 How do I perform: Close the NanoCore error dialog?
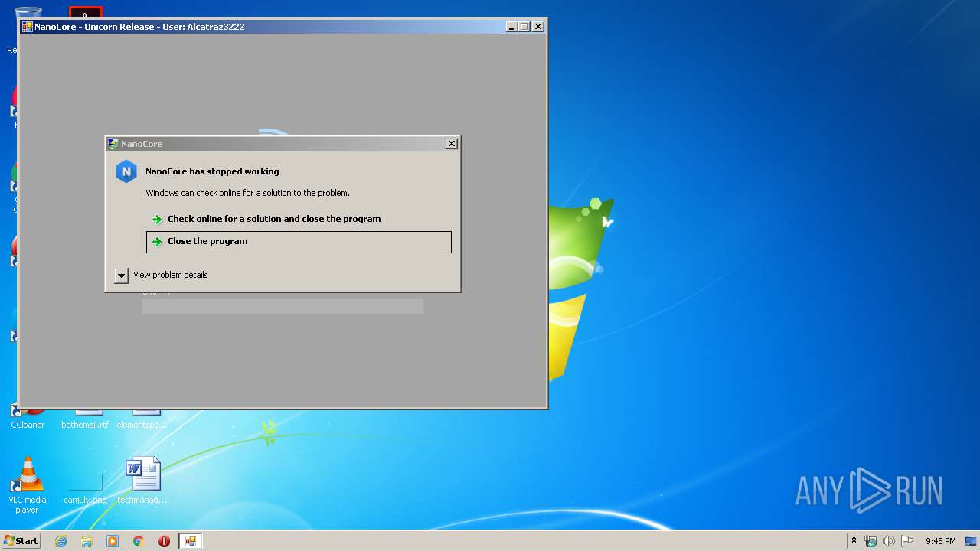pyautogui.click(x=452, y=143)
